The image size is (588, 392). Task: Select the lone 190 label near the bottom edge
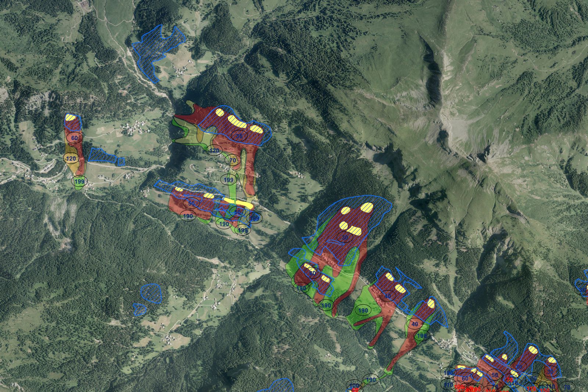coord(371,380)
